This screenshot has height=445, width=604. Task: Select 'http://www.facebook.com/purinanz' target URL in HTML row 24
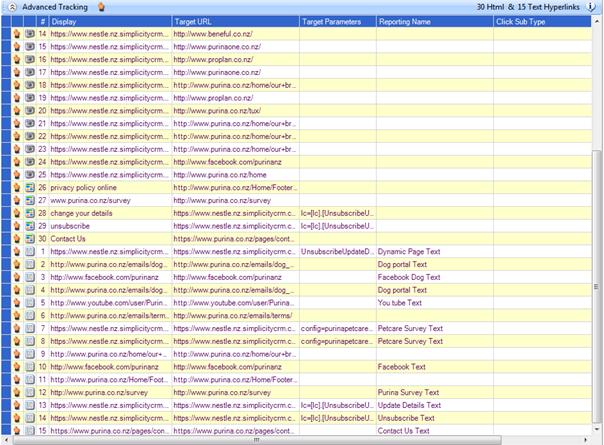click(x=235, y=162)
